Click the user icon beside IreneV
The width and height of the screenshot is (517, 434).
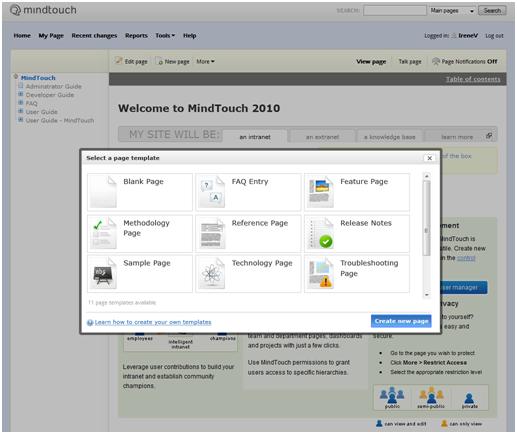[454, 36]
